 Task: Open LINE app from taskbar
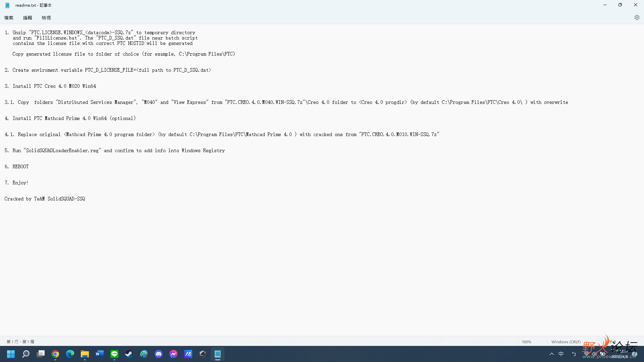point(114,354)
